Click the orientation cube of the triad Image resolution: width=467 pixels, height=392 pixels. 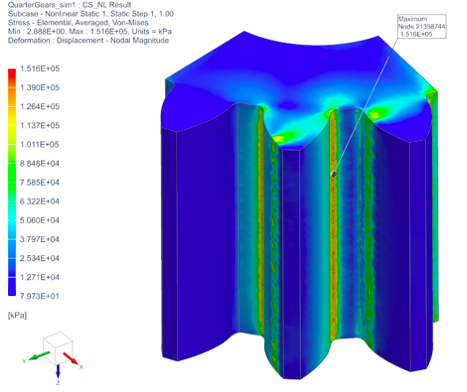(x=58, y=348)
